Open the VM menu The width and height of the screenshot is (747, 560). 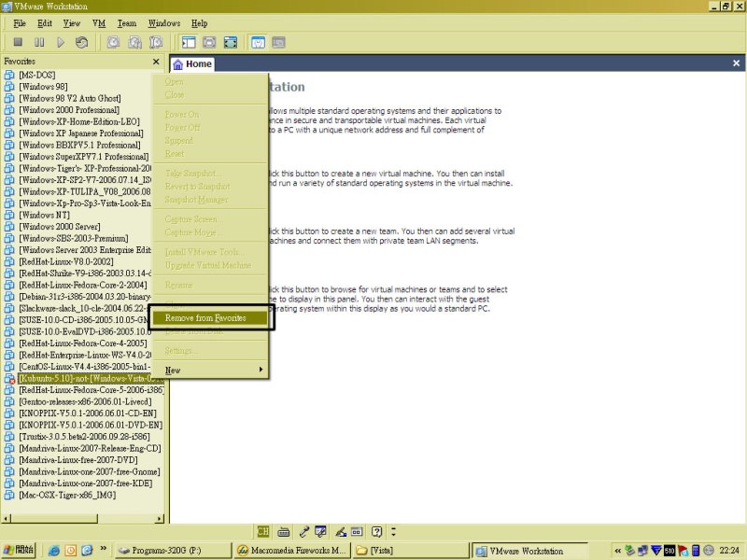click(x=99, y=22)
